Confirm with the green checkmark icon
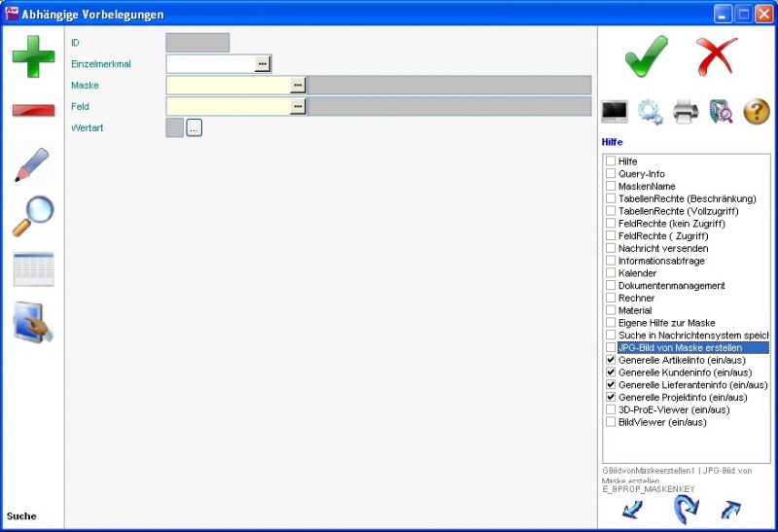 click(646, 56)
